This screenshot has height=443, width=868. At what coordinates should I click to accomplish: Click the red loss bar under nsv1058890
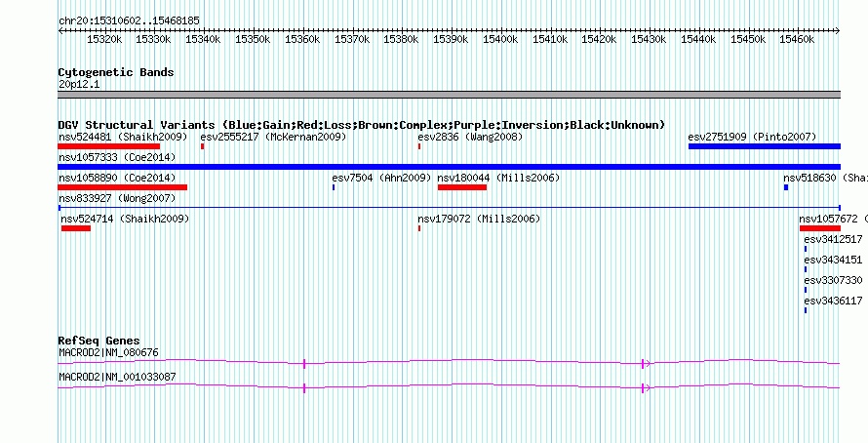[x=122, y=187]
